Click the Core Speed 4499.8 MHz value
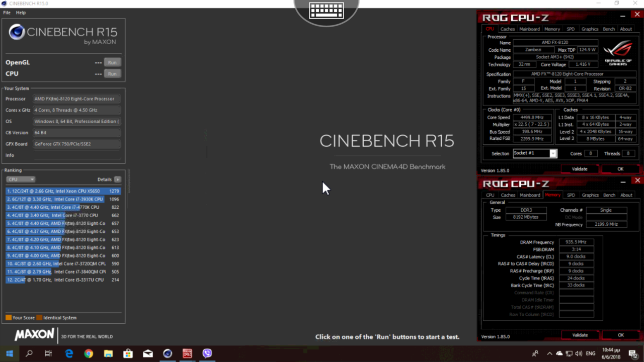Screen dimensions: 644x362 (531, 117)
